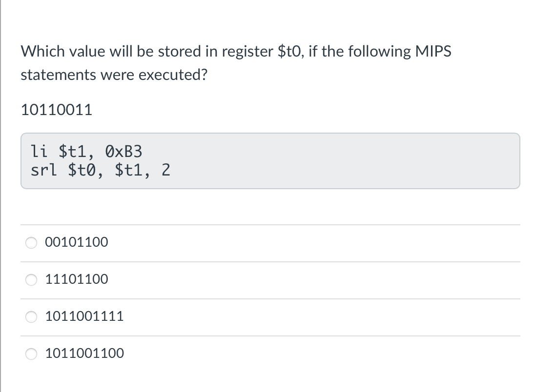Select the radio button for 00101100
535x392 pixels.
pos(31,242)
